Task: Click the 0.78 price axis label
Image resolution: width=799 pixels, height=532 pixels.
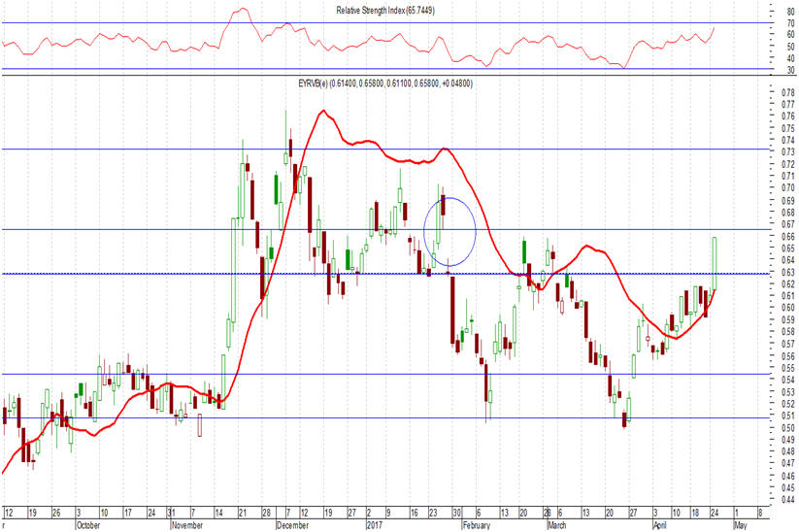Action: click(787, 92)
